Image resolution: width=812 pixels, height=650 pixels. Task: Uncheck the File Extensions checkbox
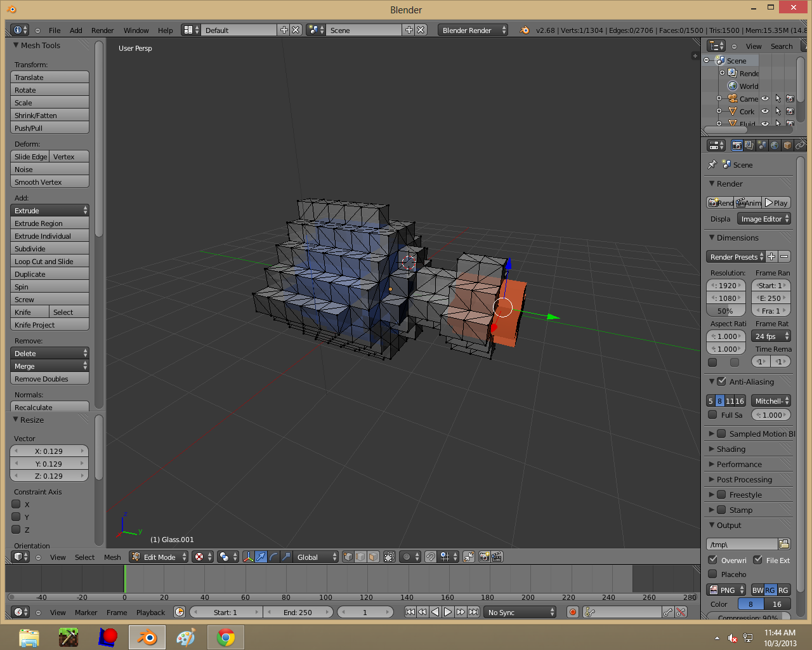[x=757, y=560]
